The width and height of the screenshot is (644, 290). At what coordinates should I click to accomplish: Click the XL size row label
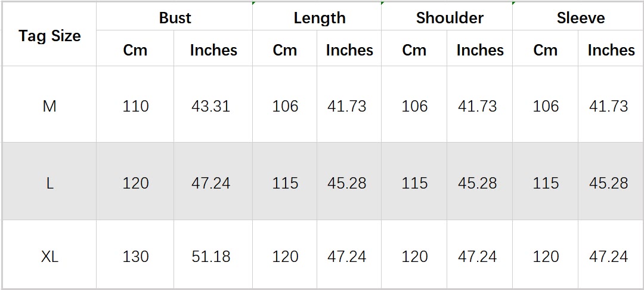(x=49, y=257)
